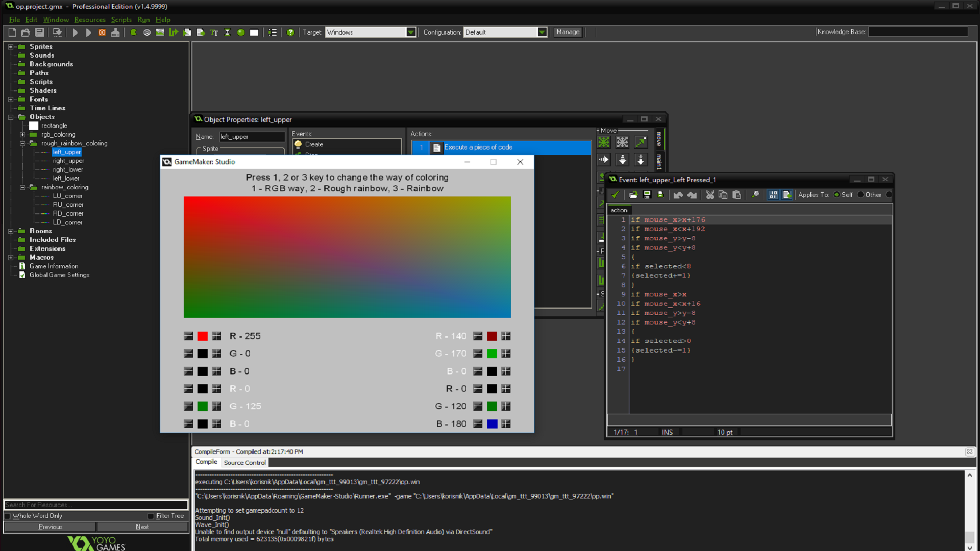Apply changes with the green checkmark icon
The width and height of the screenshot is (980, 551).
(x=615, y=195)
